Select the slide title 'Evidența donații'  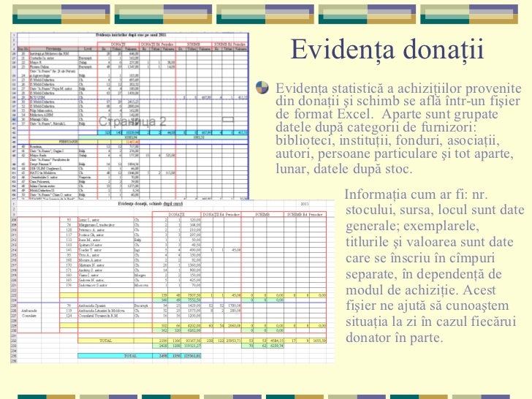click(x=387, y=50)
